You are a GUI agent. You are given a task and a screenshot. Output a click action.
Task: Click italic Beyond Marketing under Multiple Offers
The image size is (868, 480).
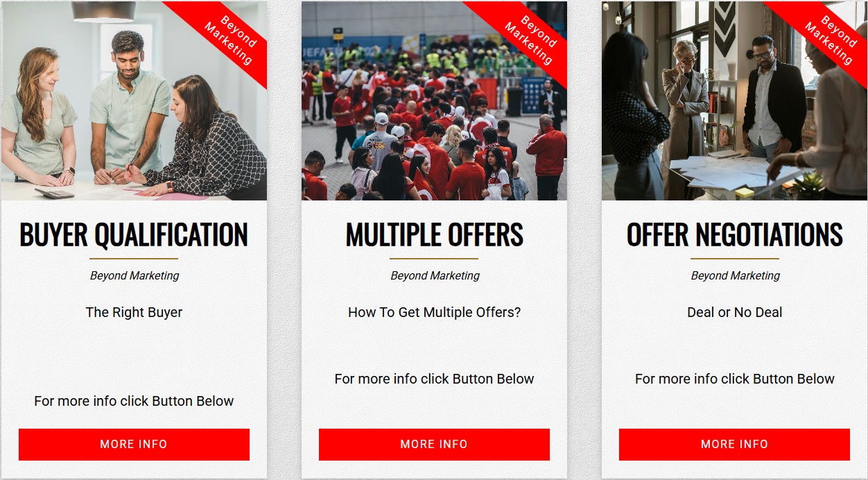[x=435, y=275]
